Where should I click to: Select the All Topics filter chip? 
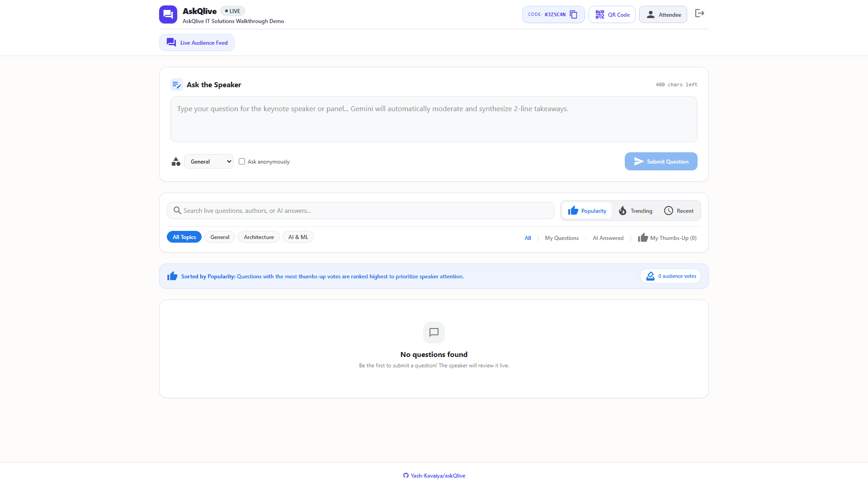pos(184,237)
